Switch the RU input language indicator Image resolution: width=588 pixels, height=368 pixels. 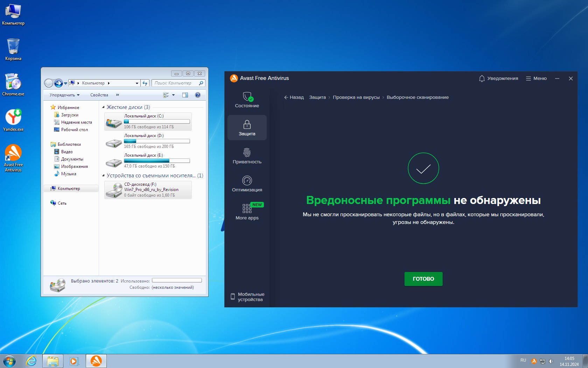(x=523, y=360)
